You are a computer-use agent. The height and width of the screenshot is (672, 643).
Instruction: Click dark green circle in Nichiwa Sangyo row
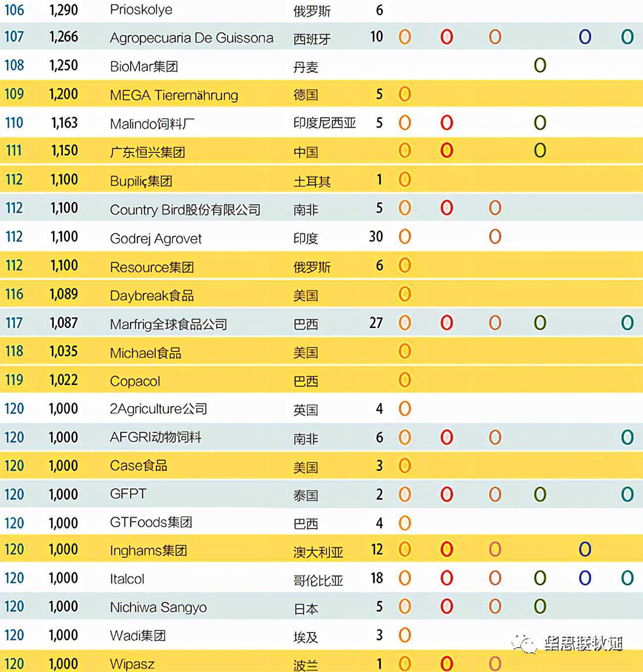(x=540, y=607)
